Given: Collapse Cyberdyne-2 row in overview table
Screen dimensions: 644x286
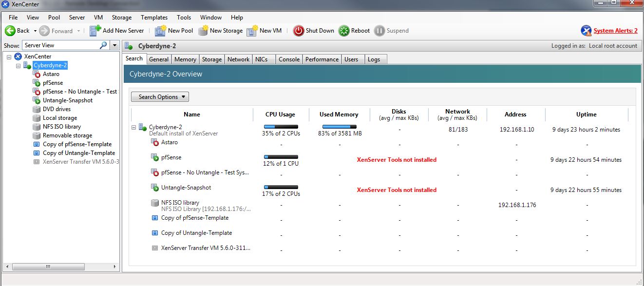Looking at the screenshot, I should (x=134, y=127).
